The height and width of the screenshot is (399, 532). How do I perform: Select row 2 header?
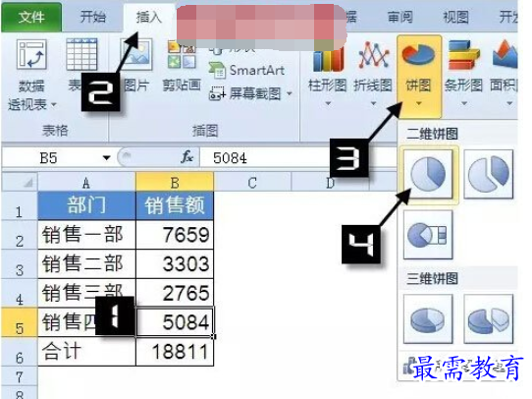point(20,235)
